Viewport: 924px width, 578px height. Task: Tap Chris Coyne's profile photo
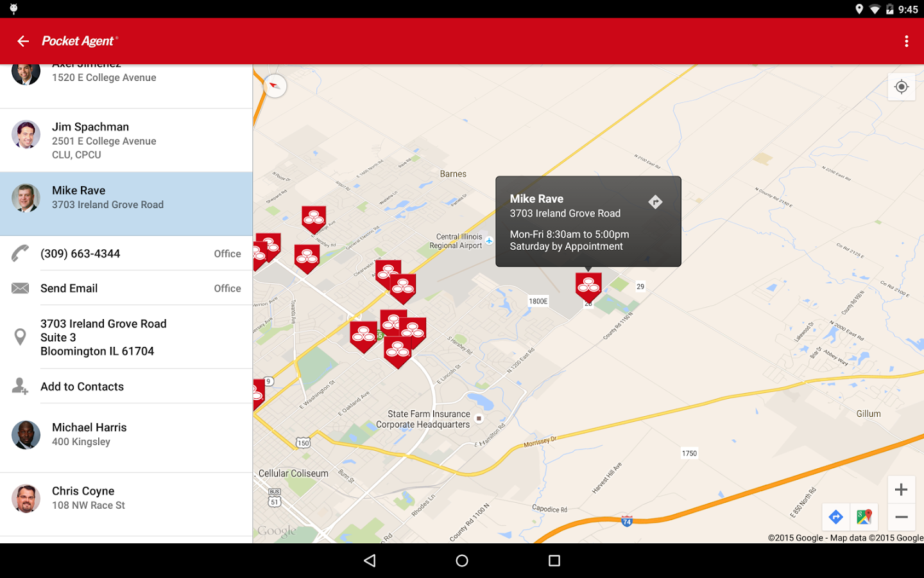pos(26,498)
